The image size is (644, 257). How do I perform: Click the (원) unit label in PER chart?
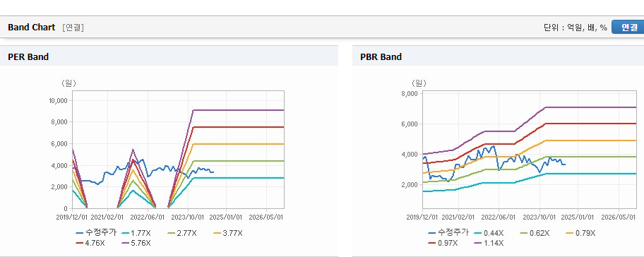(x=68, y=83)
